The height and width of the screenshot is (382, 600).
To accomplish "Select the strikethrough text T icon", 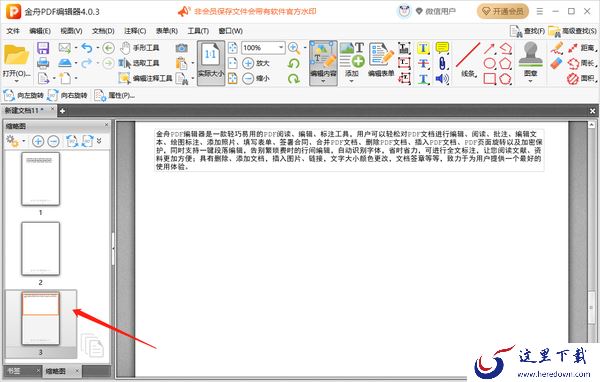I will point(423,64).
